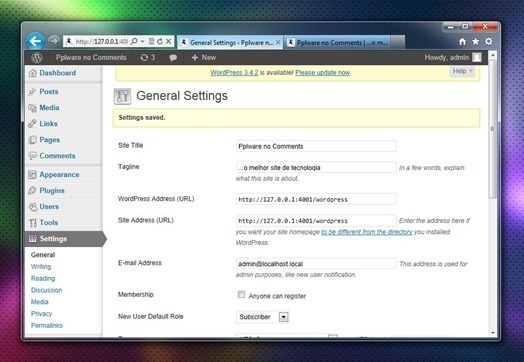Open Media settings submenu item
The image size is (524, 362).
coord(39,302)
